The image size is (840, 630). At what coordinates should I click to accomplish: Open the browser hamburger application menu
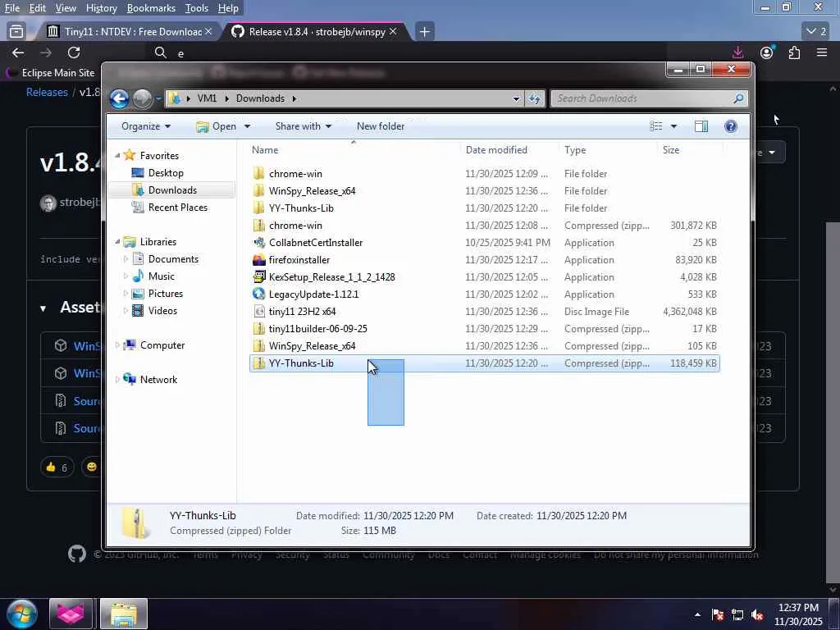coord(821,52)
